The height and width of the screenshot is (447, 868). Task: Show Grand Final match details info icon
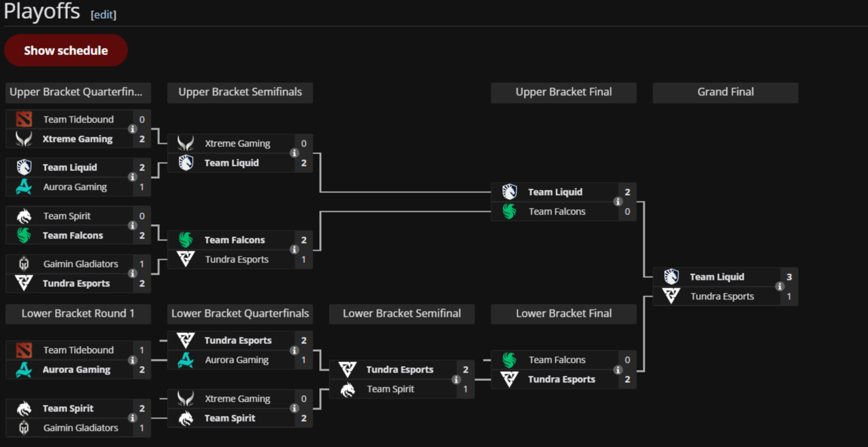(x=780, y=286)
